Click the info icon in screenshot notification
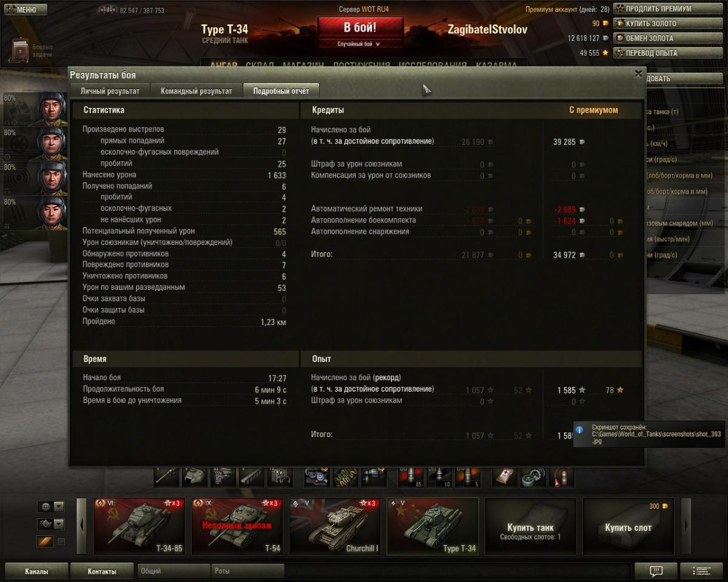 579,429
